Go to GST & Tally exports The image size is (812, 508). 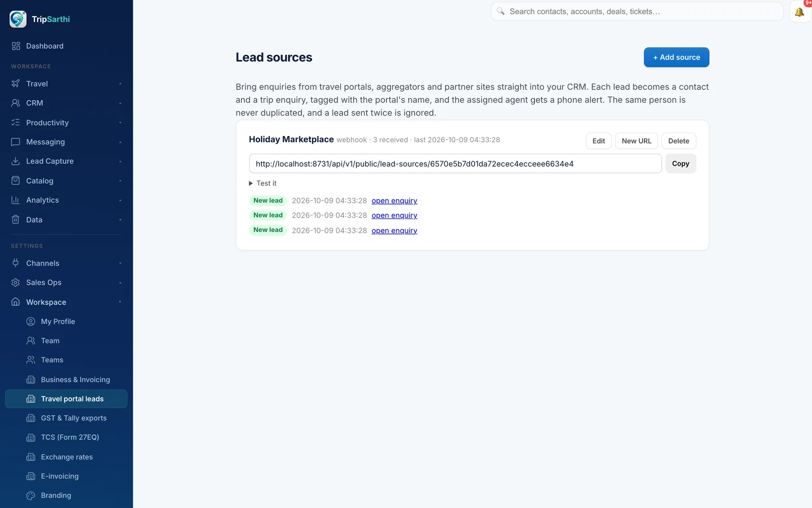tap(66, 418)
